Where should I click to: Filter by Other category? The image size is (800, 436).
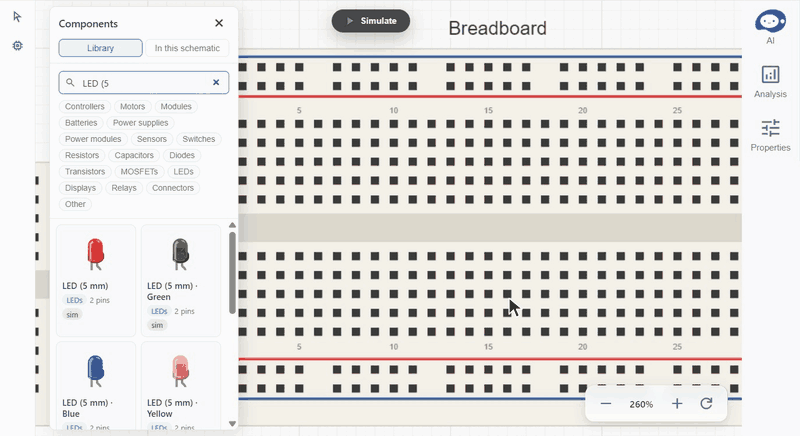coord(76,204)
